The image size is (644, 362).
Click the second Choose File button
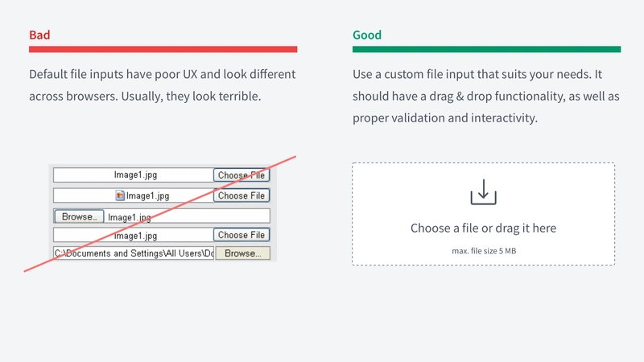coord(241,195)
